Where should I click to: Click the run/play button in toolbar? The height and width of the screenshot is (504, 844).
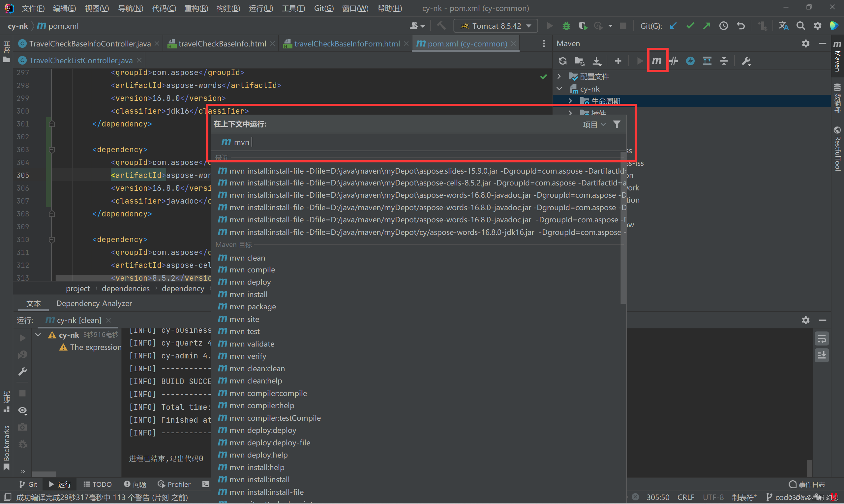pyautogui.click(x=549, y=27)
